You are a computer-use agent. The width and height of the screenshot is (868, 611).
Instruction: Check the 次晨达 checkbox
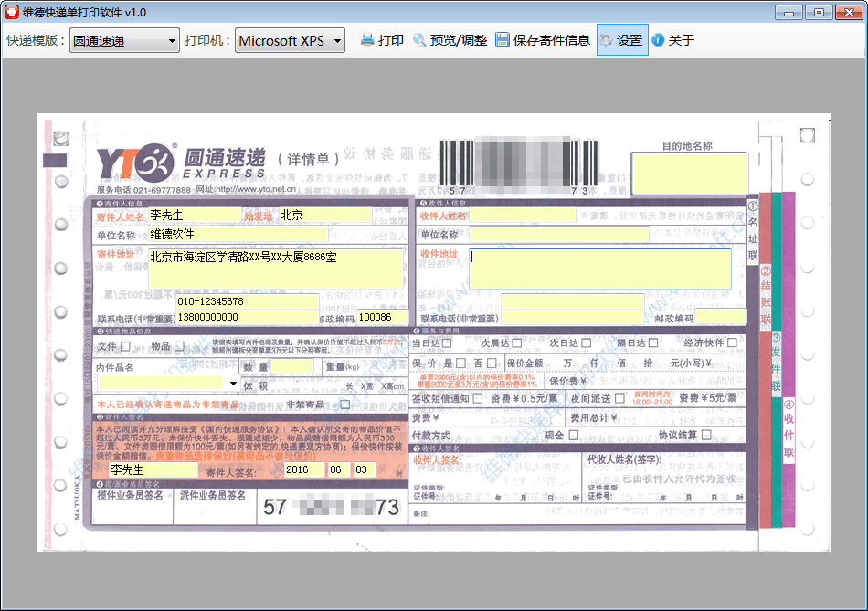click(516, 343)
